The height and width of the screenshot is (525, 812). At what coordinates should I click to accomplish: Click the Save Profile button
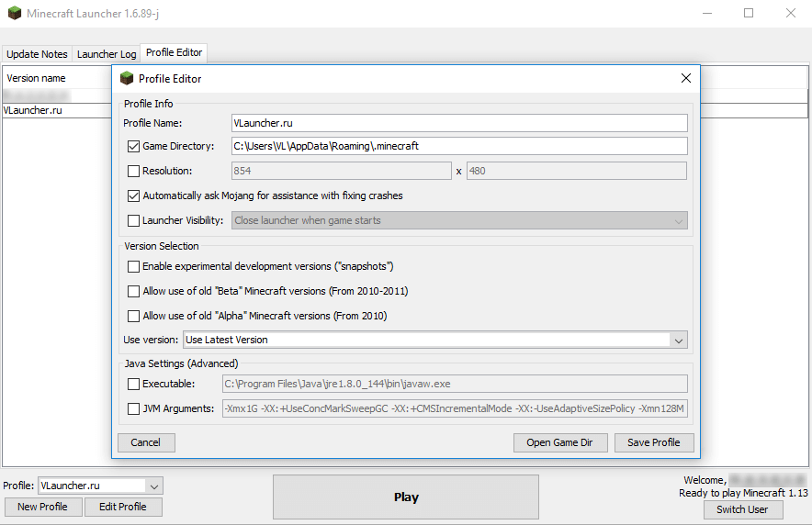tap(653, 442)
